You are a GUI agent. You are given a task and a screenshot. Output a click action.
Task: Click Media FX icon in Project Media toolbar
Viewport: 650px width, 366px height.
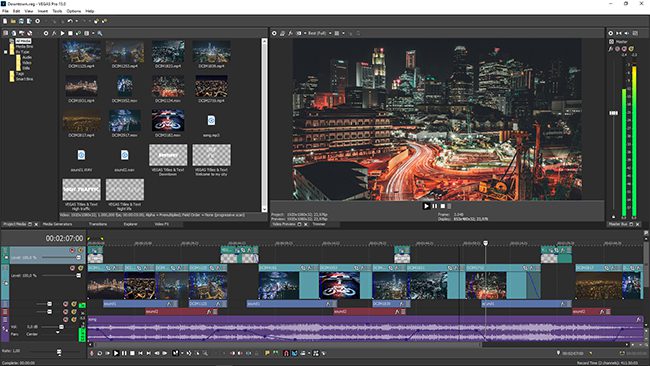click(x=54, y=33)
